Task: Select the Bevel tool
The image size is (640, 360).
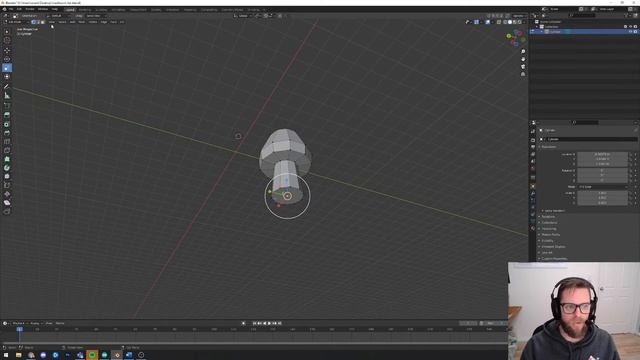Action: 7,133
